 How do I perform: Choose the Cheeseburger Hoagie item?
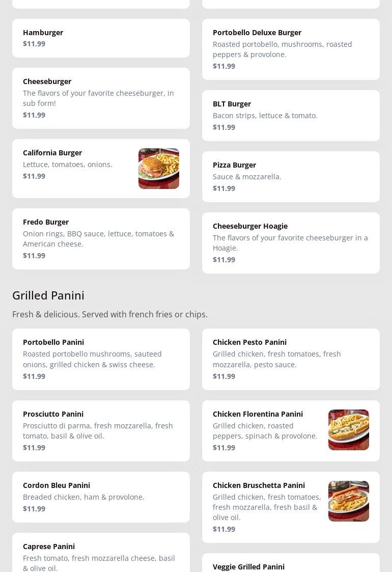pos(291,243)
